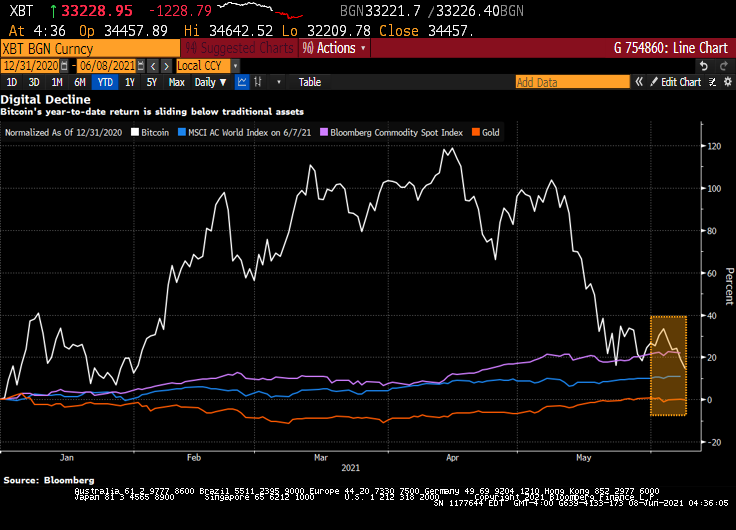Screen dimensions: 736x530
Task: Select the 1Y range tab
Action: click(x=130, y=82)
